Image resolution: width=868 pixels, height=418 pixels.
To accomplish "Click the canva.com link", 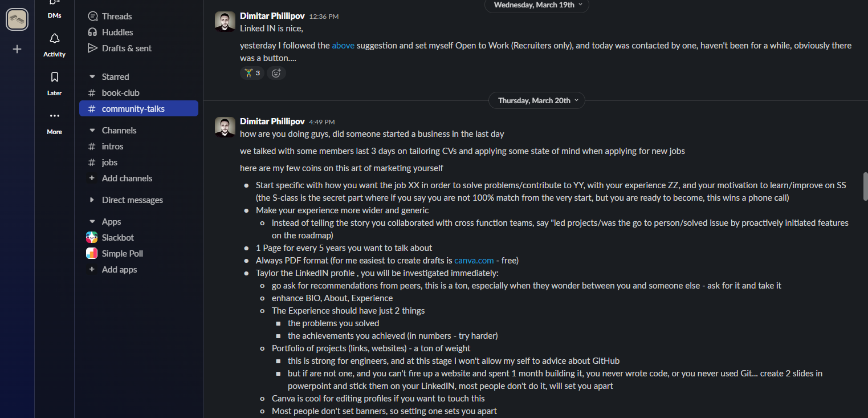I will 474,261.
